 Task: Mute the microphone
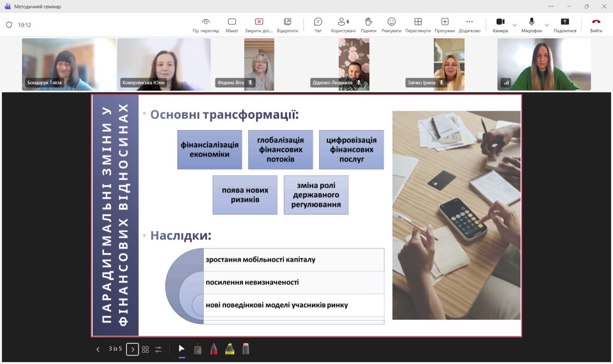tap(531, 25)
